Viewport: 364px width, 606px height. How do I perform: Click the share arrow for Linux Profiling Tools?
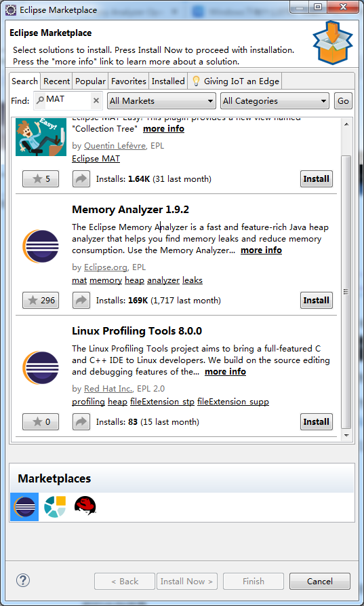(81, 421)
